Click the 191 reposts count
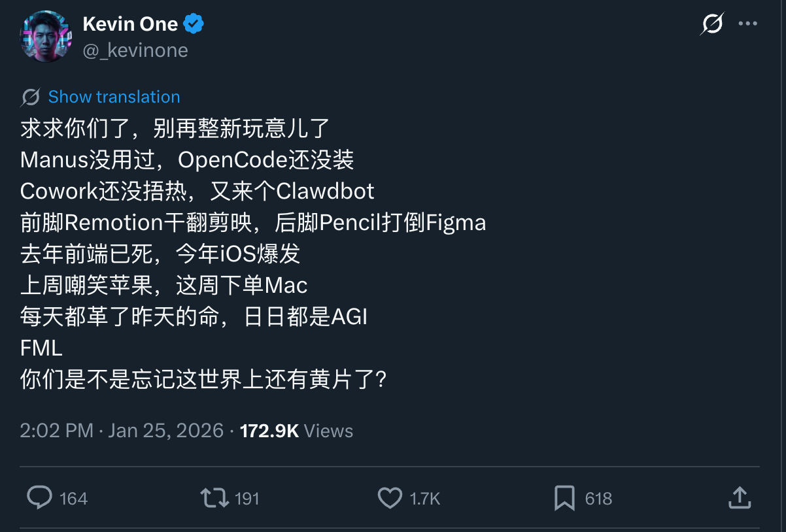 pos(247,499)
